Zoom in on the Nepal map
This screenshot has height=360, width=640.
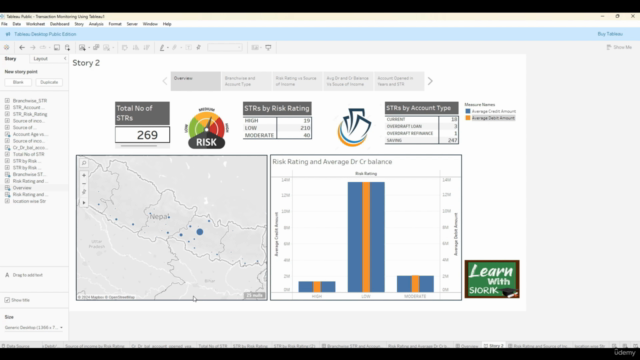[84, 175]
